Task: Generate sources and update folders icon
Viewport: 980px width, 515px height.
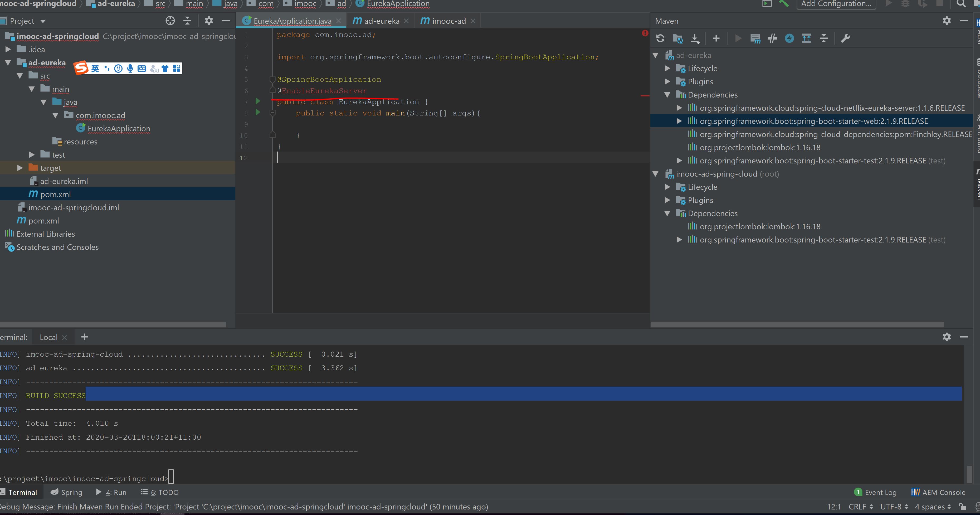Action: 677,38
